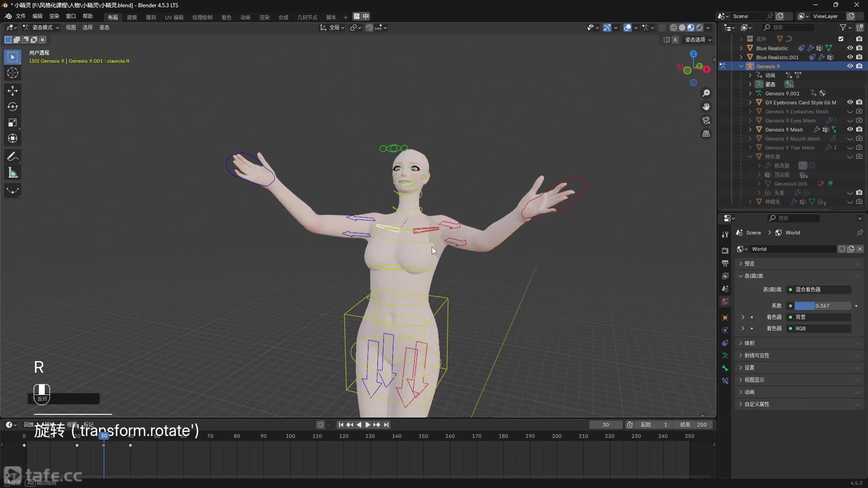Click the 3D cursor tool
Screen dimensions: 868x488
tap(13, 73)
